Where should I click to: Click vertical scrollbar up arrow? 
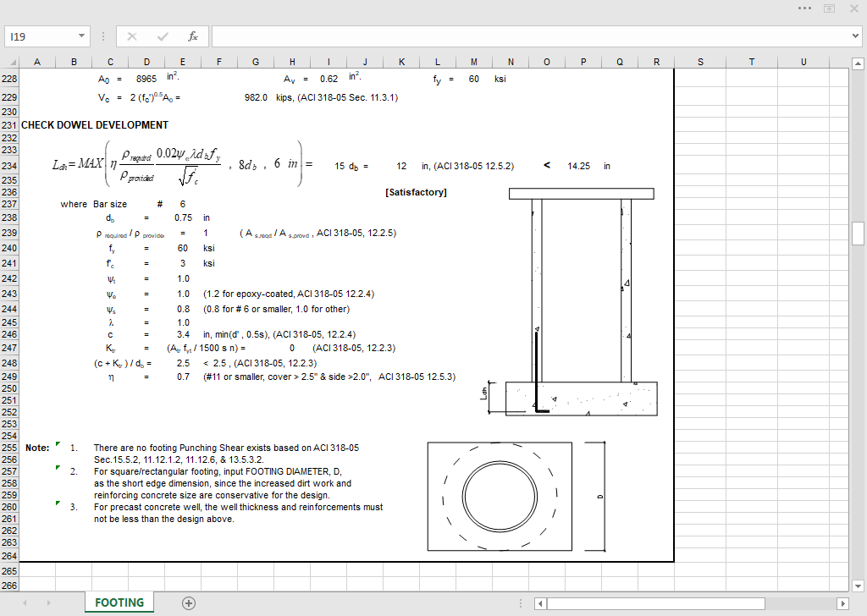tap(858, 63)
